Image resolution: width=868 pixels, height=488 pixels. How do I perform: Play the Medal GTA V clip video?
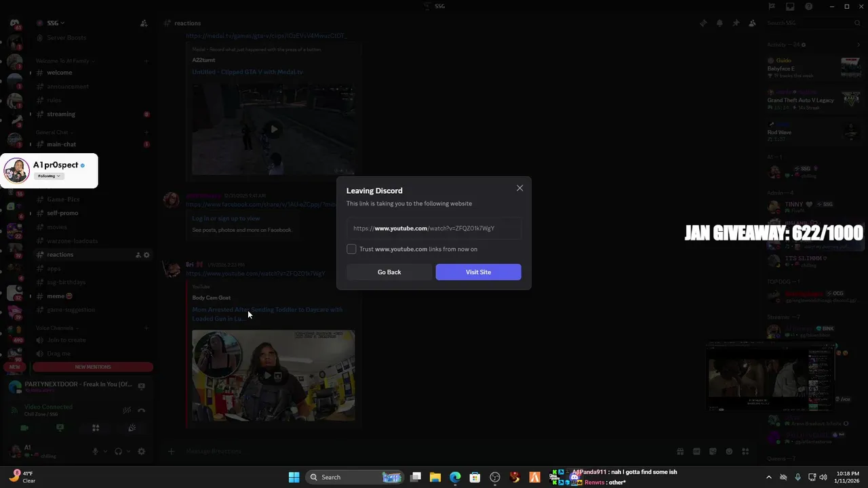pyautogui.click(x=273, y=129)
